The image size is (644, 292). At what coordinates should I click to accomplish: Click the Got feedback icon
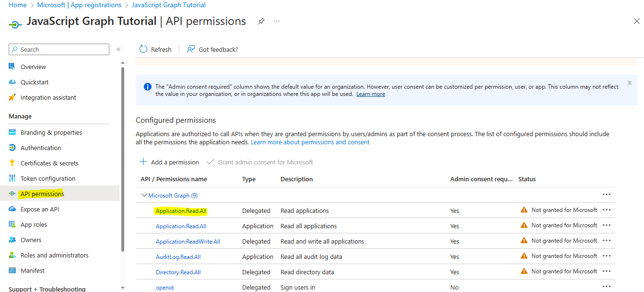[191, 49]
